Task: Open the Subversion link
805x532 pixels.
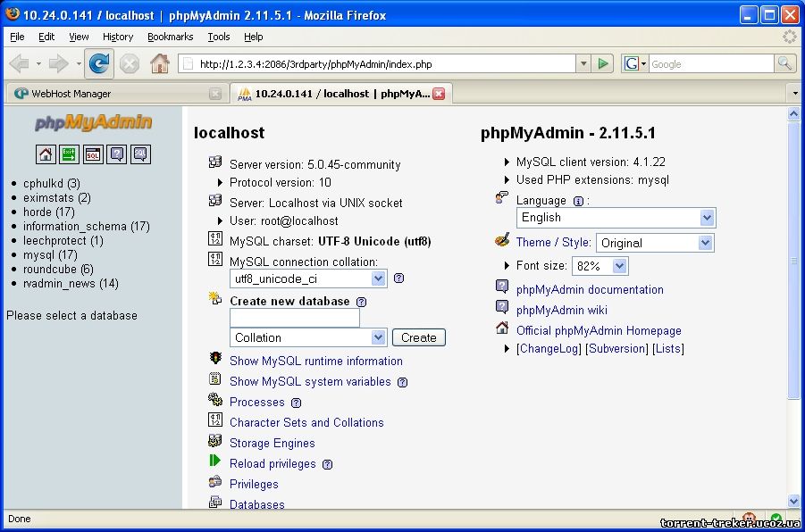Action: click(617, 349)
